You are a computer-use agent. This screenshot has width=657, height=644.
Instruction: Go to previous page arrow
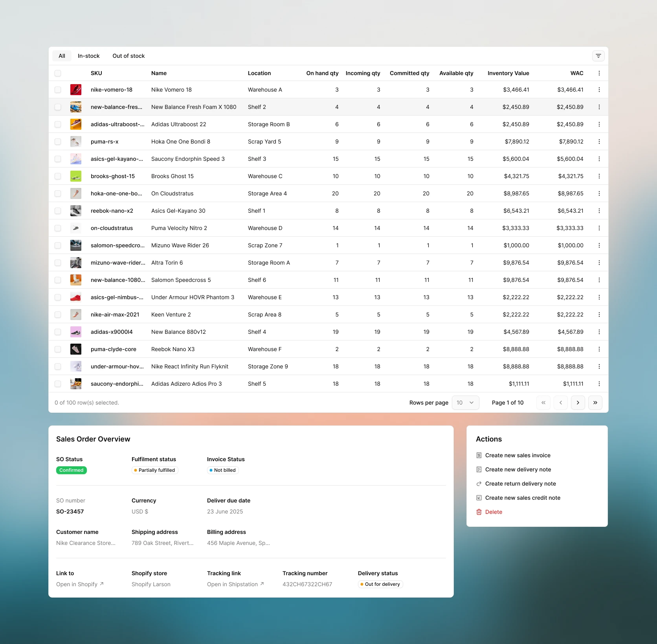point(561,403)
